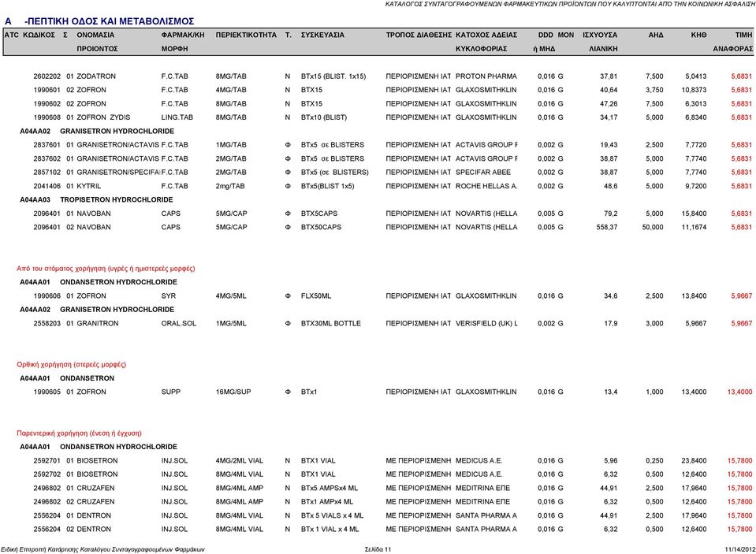Click the ΑΗΔ value 50,000

(653, 227)
